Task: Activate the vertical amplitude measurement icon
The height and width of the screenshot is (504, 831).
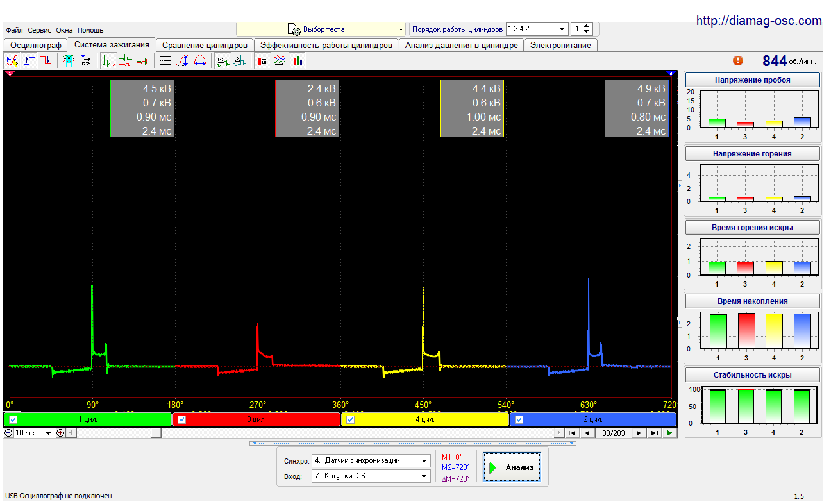Action: (x=183, y=61)
